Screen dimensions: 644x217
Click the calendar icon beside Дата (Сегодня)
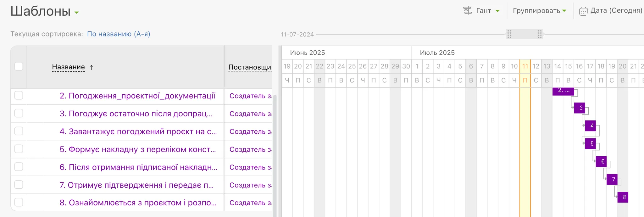coord(583,11)
